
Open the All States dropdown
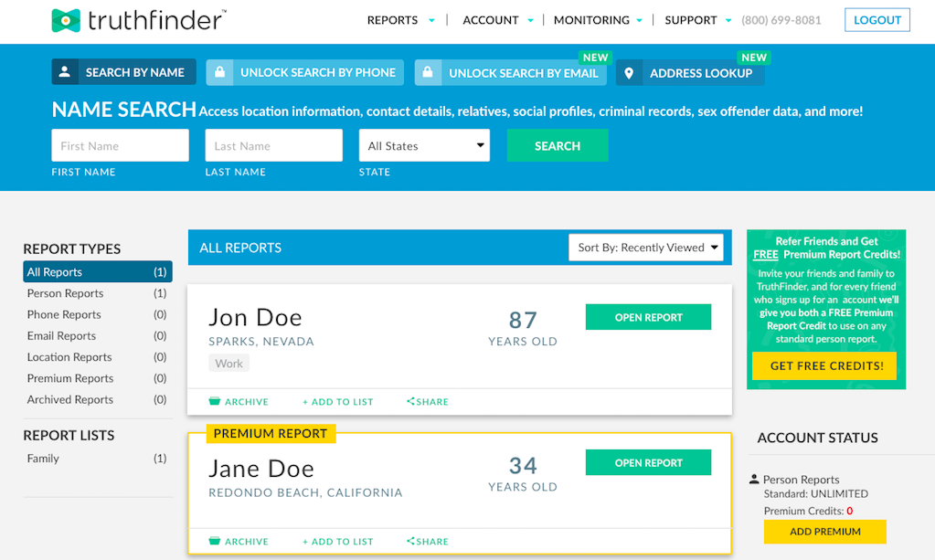coord(424,145)
